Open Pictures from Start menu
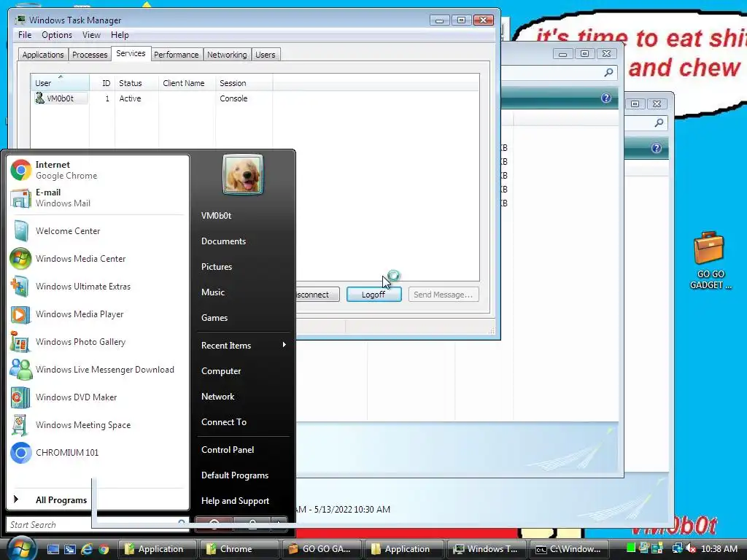This screenshot has width=747, height=560. point(243,267)
